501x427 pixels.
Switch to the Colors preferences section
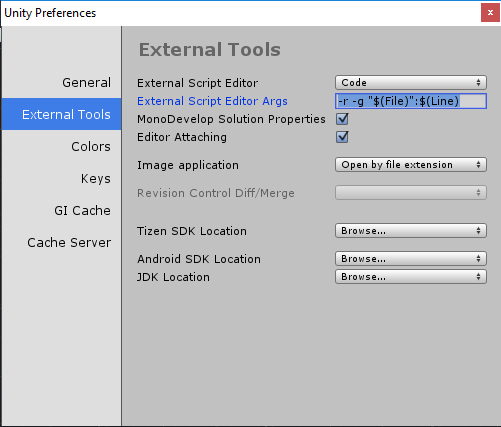pos(62,146)
